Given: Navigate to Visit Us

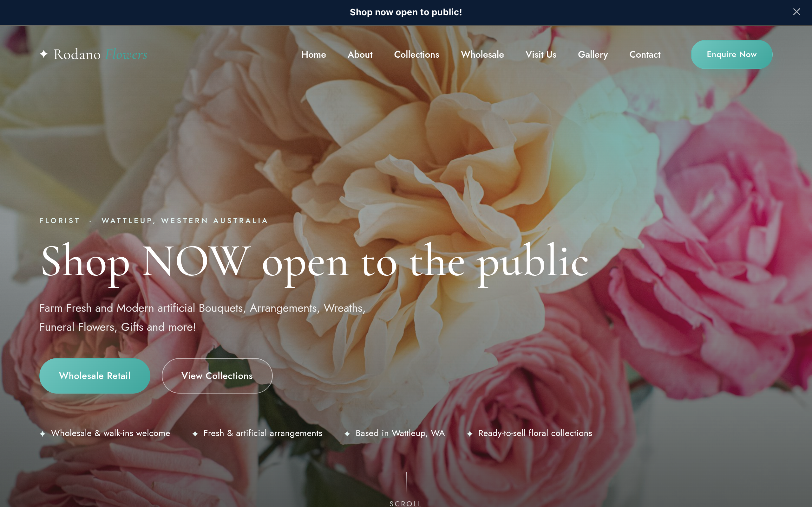Looking at the screenshot, I should pos(540,54).
